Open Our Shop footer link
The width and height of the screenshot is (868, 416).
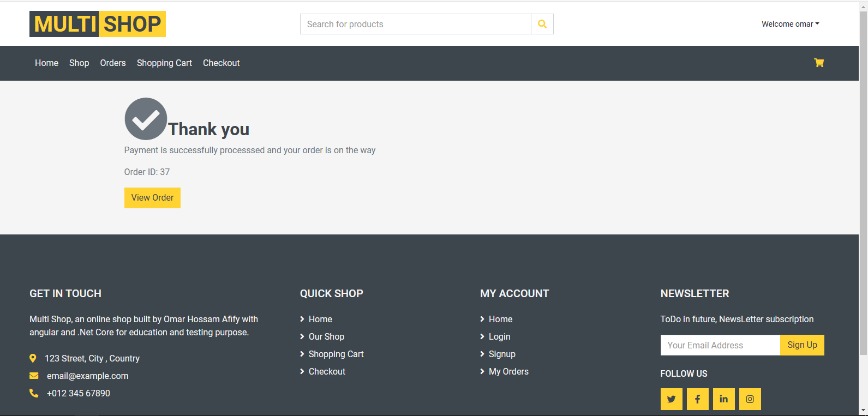[x=326, y=336]
